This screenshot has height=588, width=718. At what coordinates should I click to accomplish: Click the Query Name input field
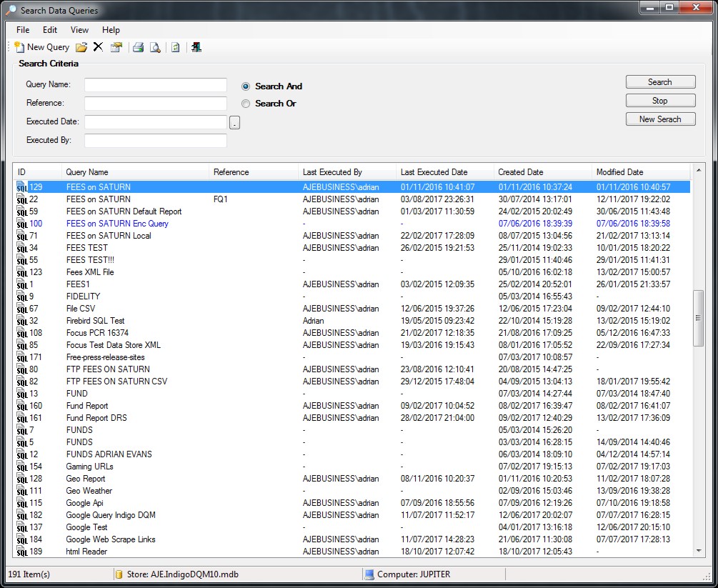[x=155, y=85]
